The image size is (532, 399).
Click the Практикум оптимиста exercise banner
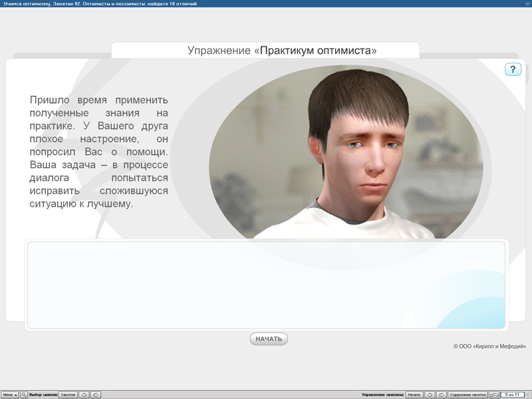coord(266,49)
